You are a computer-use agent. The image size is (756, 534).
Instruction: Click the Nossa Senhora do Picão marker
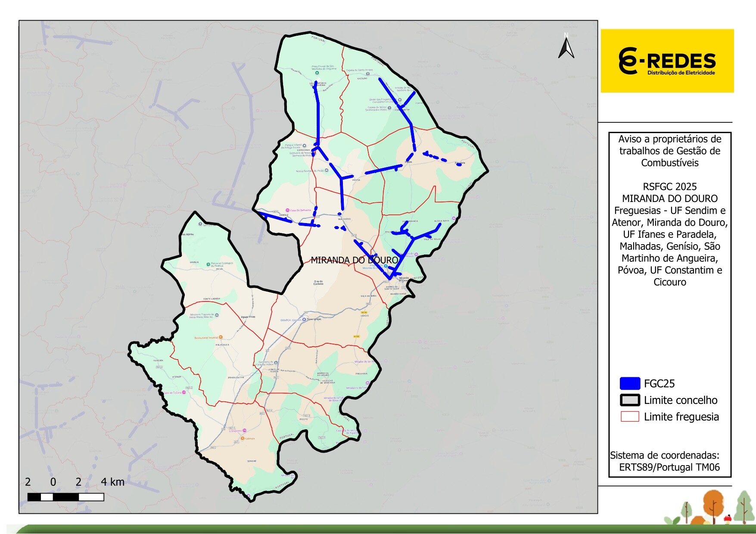click(326, 171)
